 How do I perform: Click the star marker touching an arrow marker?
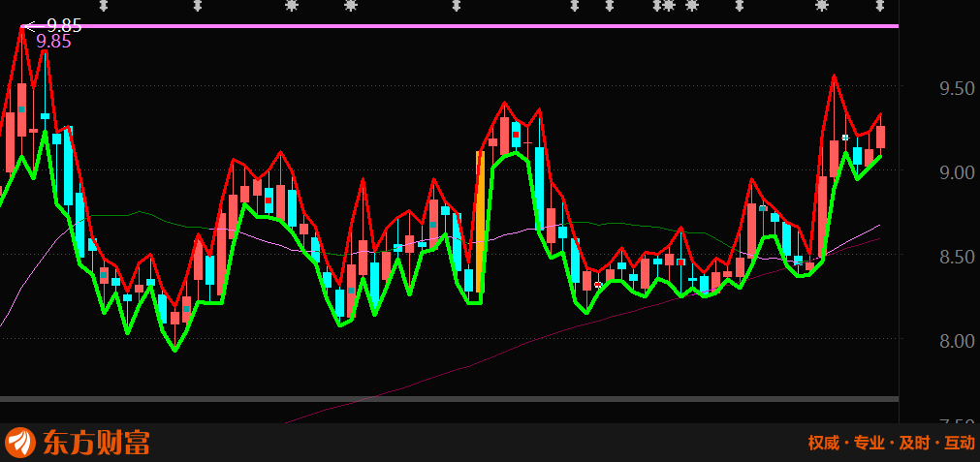click(669, 6)
